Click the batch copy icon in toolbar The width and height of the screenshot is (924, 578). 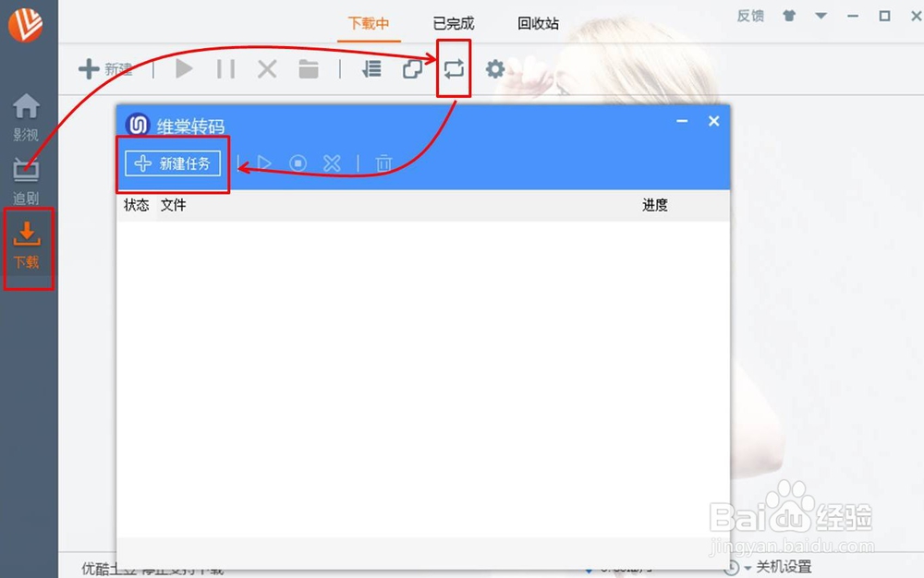[412, 68]
